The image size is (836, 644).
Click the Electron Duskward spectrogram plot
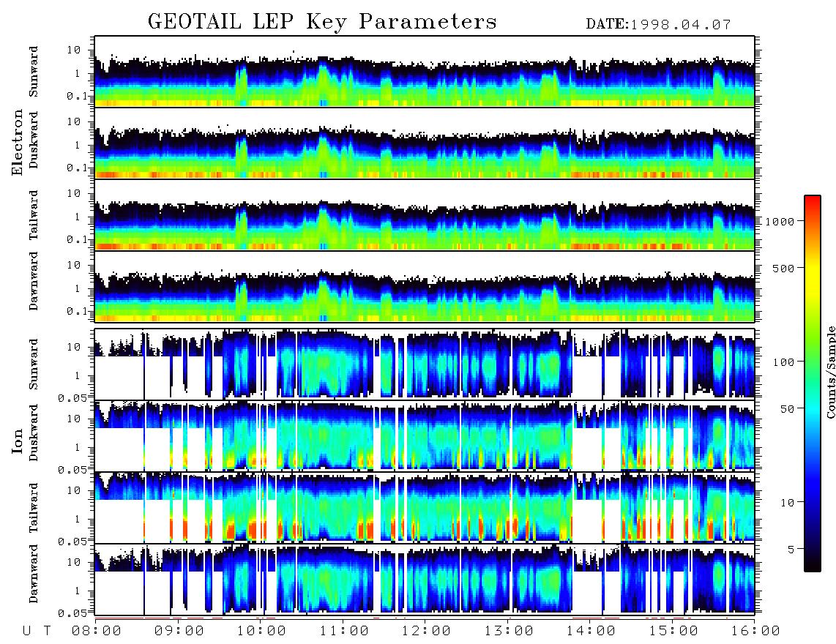[x=425, y=143]
